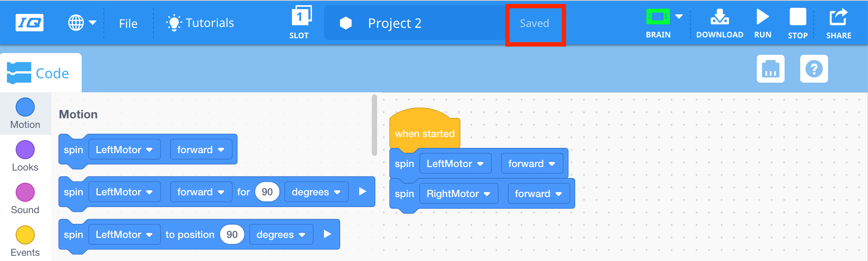Screen dimensions: 868x261
Task: Open the Tutorials page
Action: pyautogui.click(x=200, y=23)
